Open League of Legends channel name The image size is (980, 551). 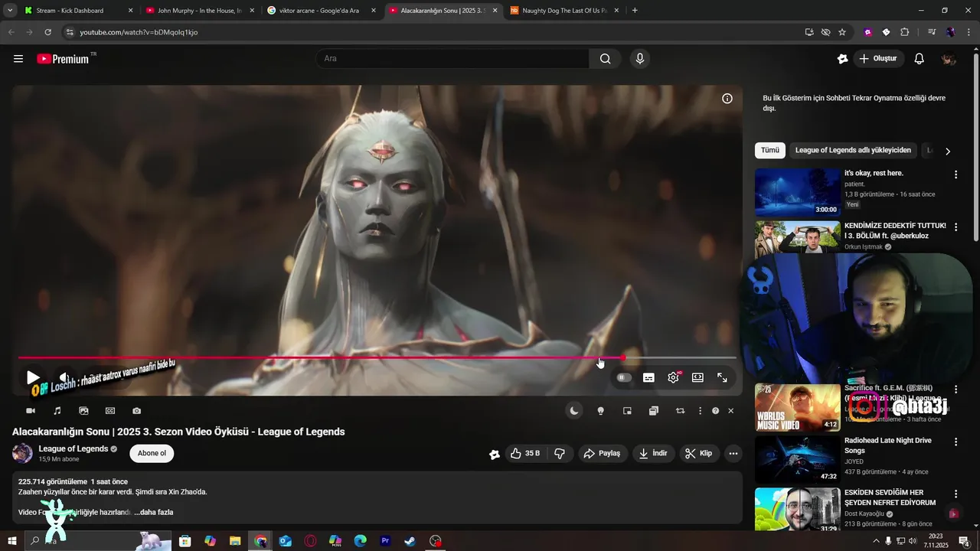(73, 449)
